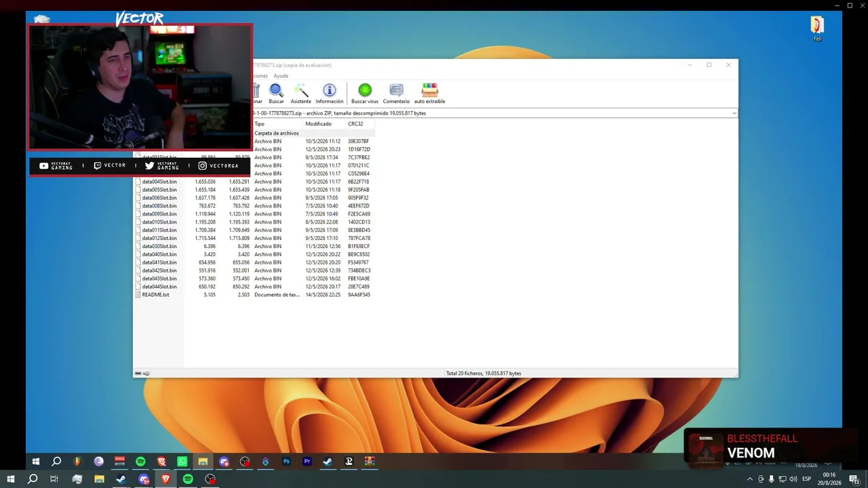Image resolution: width=868 pixels, height=488 pixels.
Task: Select the file data030Slot.bin
Action: click(159, 247)
